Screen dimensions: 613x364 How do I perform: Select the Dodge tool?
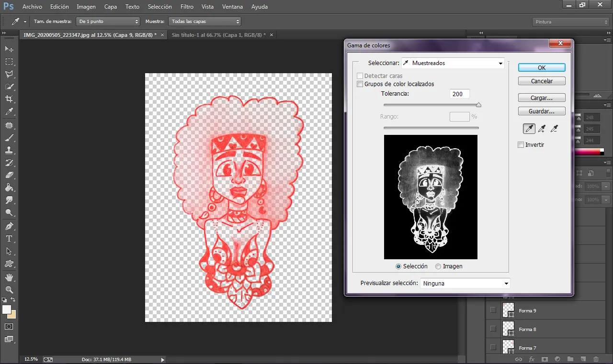tap(9, 212)
